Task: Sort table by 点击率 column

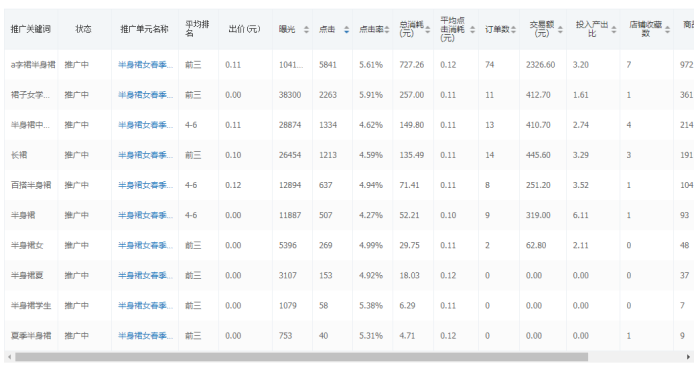Action: click(387, 29)
